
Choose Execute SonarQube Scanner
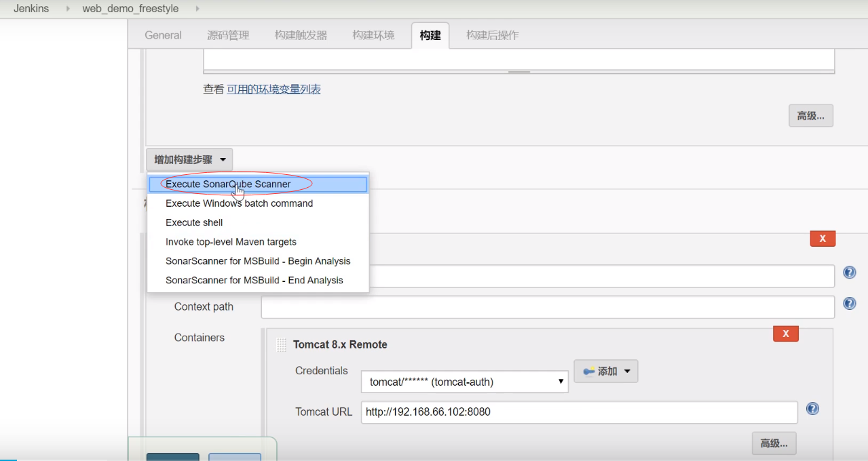click(258, 184)
